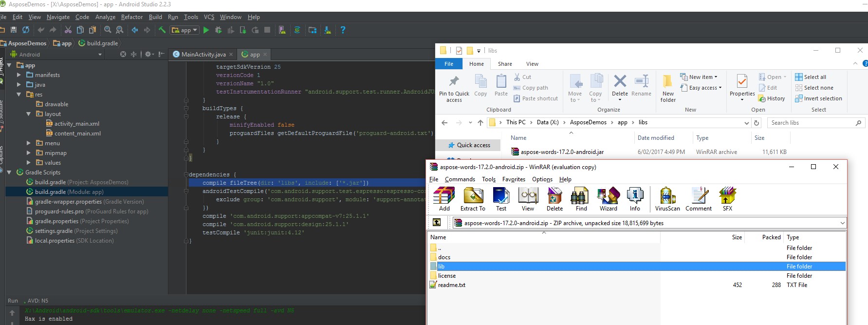868x325 pixels.
Task: Click Sync Project with Gradle Files icon
Action: [x=297, y=30]
